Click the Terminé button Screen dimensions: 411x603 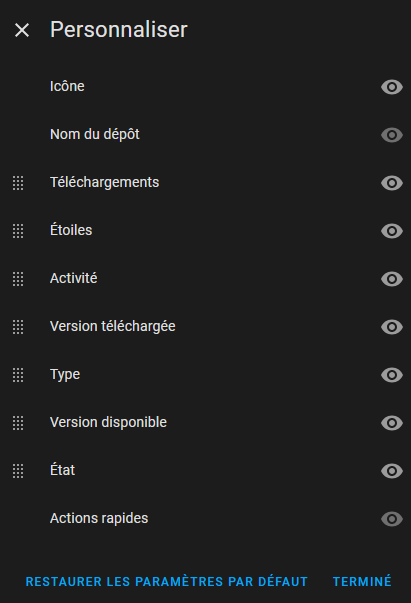point(362,581)
